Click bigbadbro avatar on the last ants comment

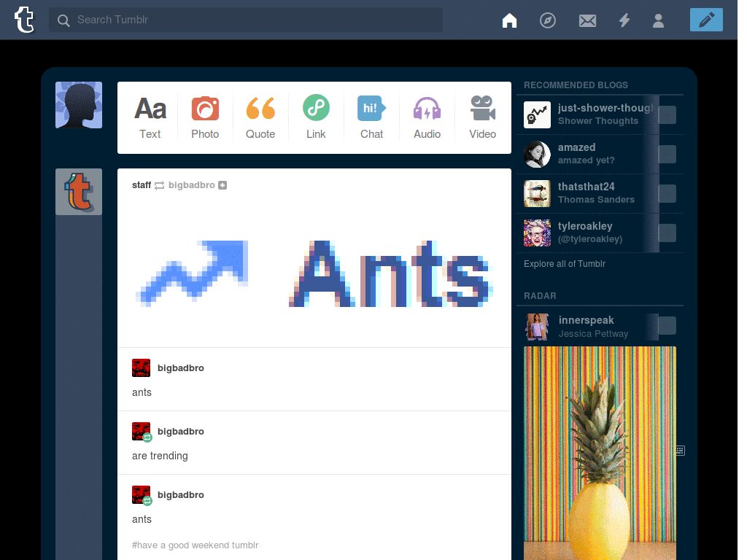coord(141,495)
